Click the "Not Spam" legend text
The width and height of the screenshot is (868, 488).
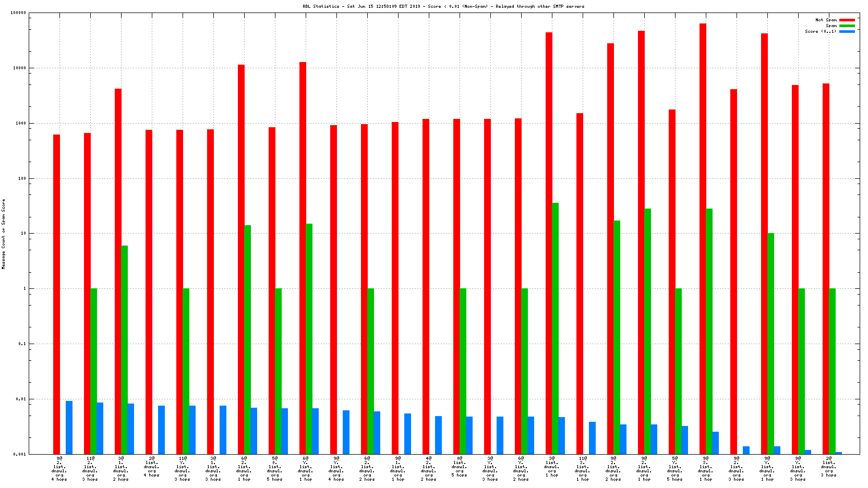pos(826,20)
